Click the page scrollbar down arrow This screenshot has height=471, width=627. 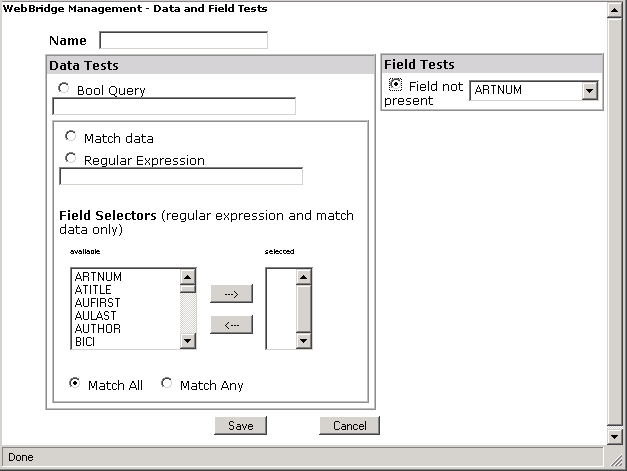point(615,436)
